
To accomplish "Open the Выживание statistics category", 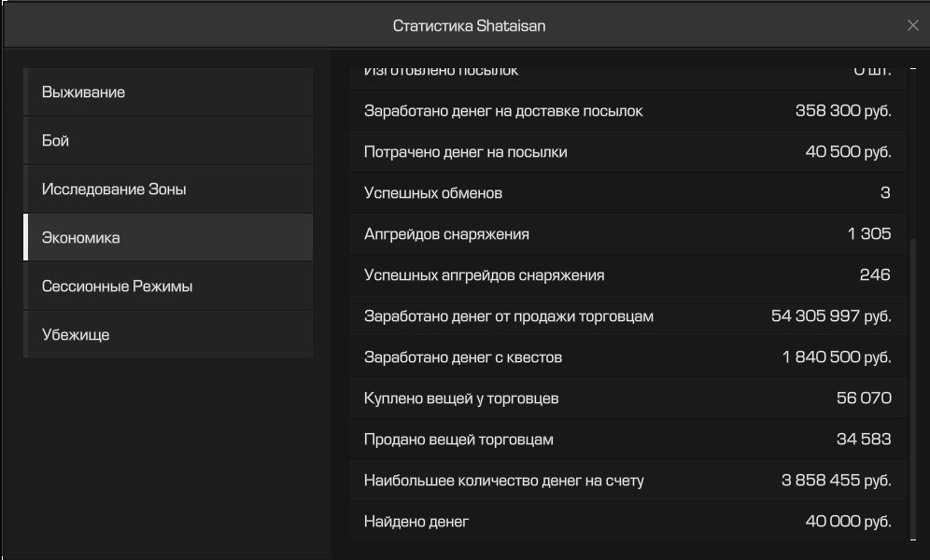I will 168,91.
